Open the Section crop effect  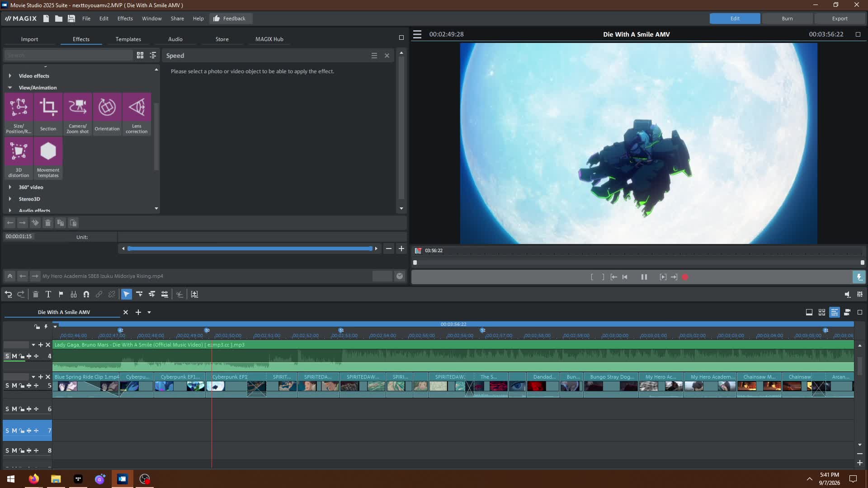pos(48,114)
